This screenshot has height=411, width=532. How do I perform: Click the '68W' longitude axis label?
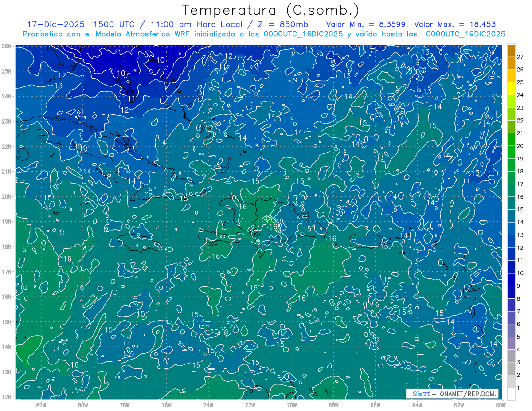334,405
